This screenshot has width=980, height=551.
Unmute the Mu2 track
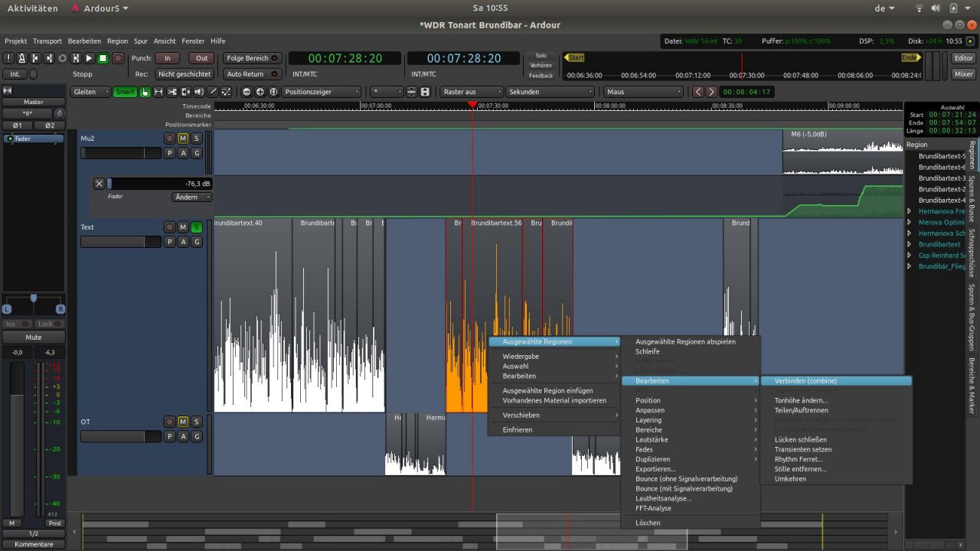[x=183, y=139]
